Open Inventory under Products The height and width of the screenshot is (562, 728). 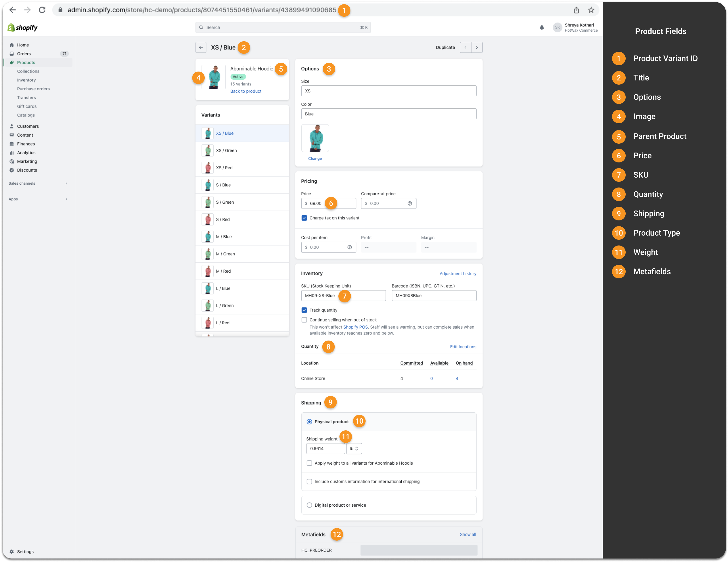26,80
